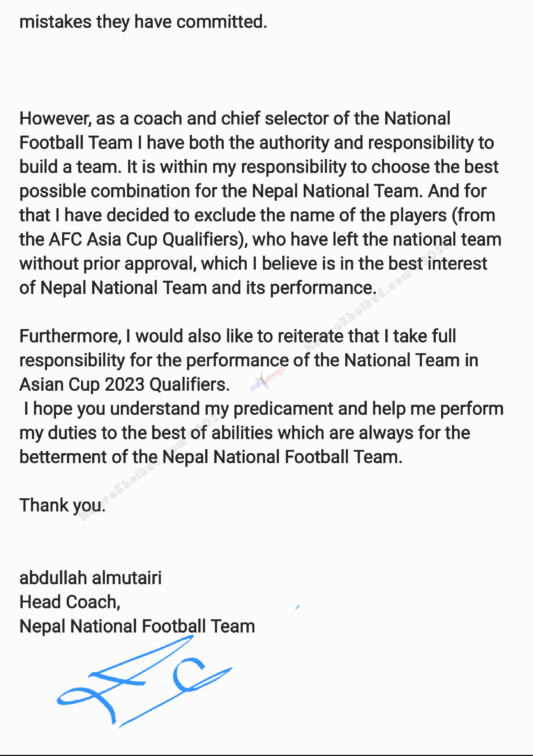Click 'Asian Cup 2023 Qualifiers.' text
Image resolution: width=533 pixels, height=756 pixels.
(124, 385)
